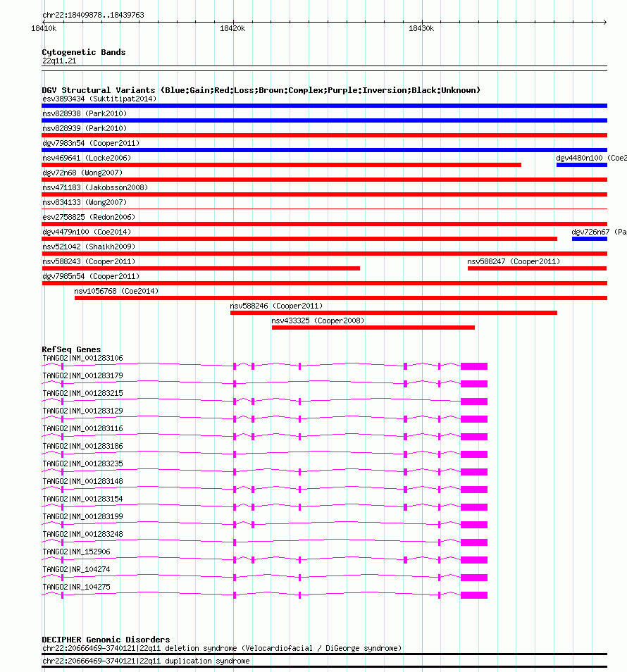Viewport: 627px width, 672px height.
Task: Click esv2758825 (Redon2006) label
Action: tap(89, 217)
